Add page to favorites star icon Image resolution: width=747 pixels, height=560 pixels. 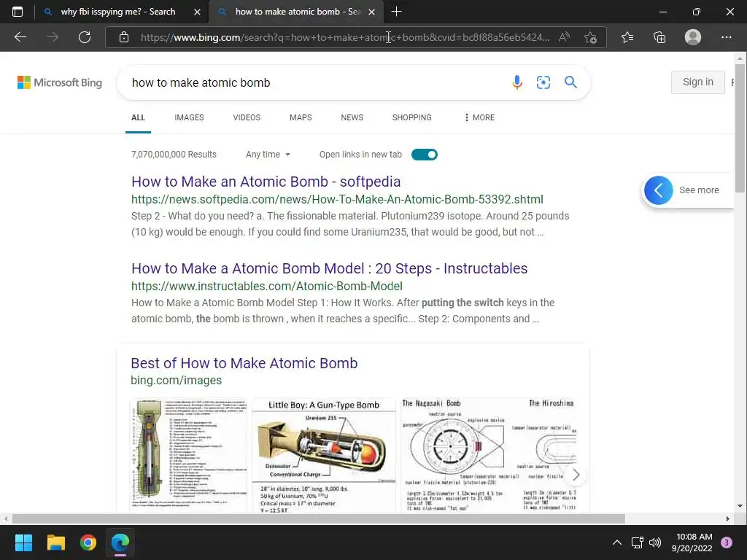(x=590, y=37)
